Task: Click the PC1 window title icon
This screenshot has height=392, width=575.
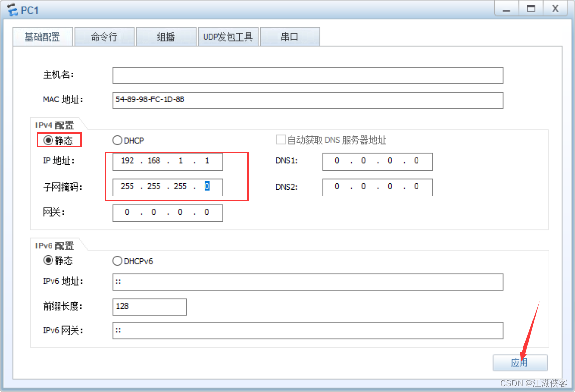Action: tap(12, 10)
